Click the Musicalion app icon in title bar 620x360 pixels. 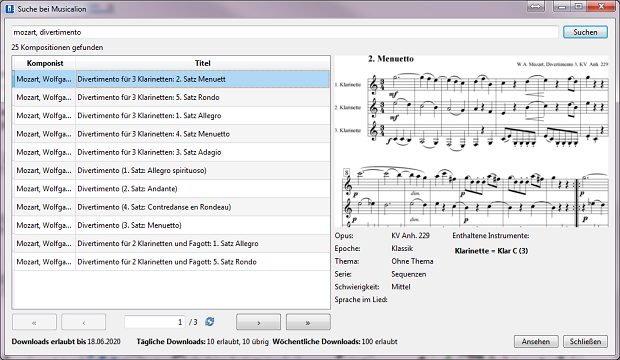click(9, 8)
